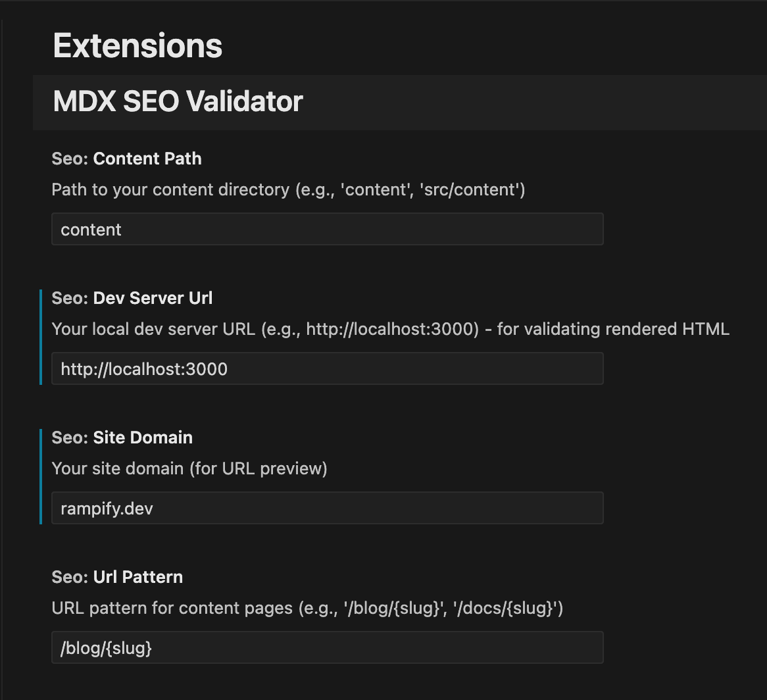The width and height of the screenshot is (767, 700).
Task: Select the "Seo: Site Domain" setting title
Action: point(122,438)
